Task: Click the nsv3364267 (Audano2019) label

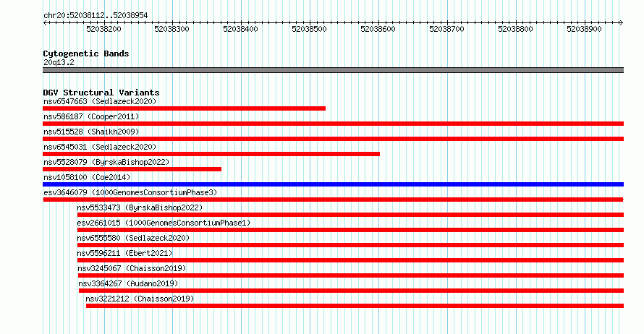Action: click(x=129, y=283)
